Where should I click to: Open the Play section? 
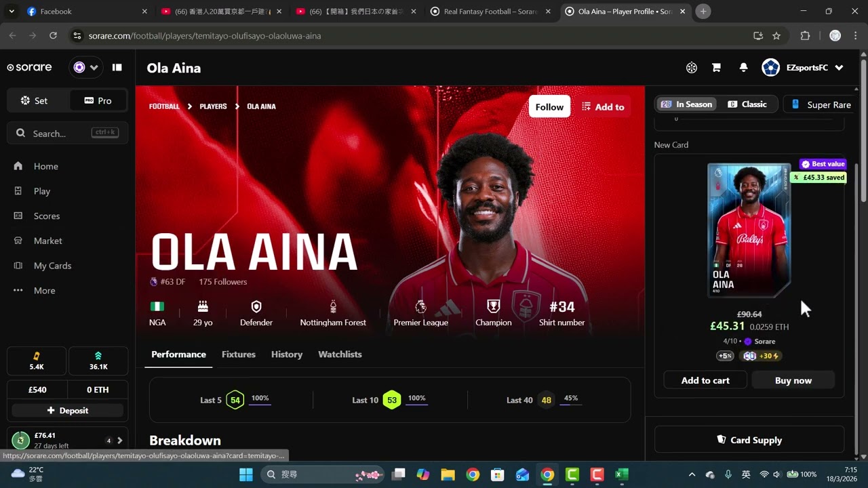42,191
